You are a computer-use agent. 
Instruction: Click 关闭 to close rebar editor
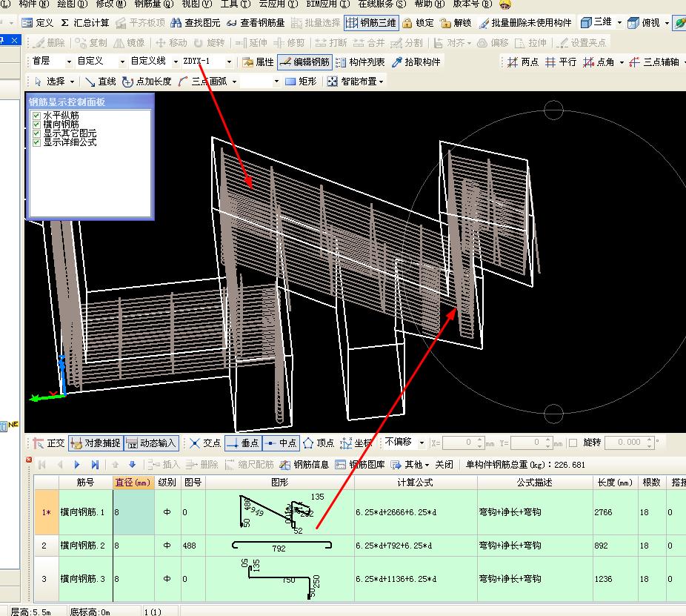[444, 465]
